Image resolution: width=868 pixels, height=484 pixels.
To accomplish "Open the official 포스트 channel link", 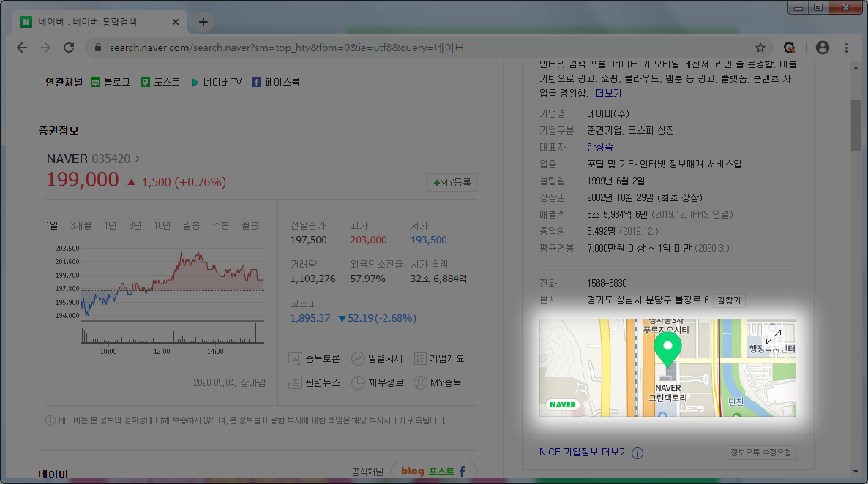I will point(441,472).
